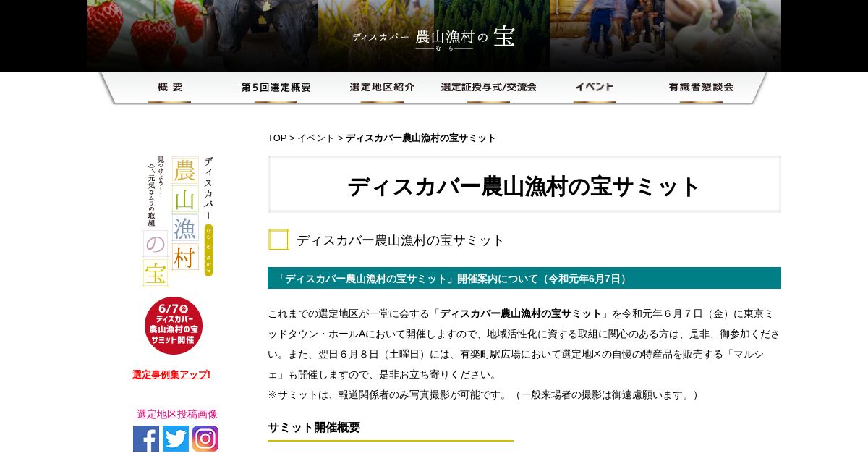This screenshot has width=868, height=456.
Task: Click the teal 開催案内について heading bar
Action: pyautogui.click(x=524, y=278)
